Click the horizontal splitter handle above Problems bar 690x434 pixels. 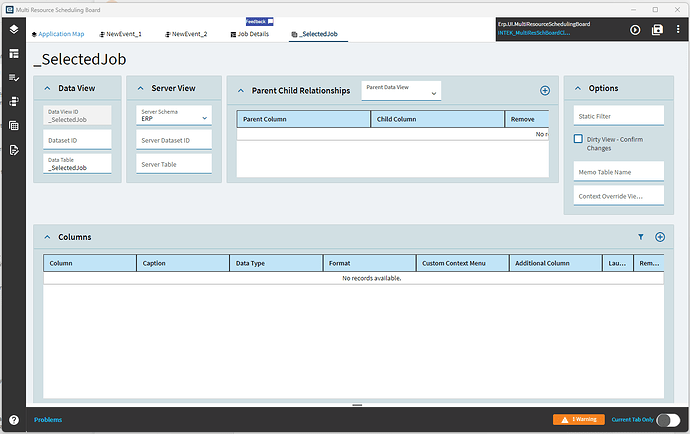tap(357, 405)
